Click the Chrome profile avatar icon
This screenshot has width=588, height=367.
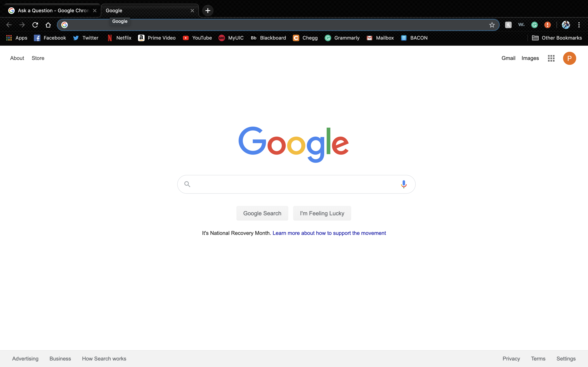pos(566,24)
